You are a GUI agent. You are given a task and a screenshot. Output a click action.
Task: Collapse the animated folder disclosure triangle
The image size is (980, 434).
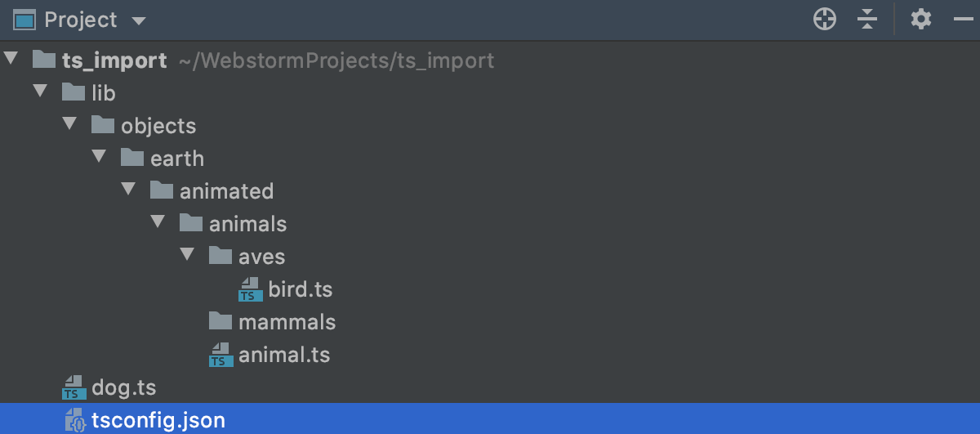(x=129, y=190)
